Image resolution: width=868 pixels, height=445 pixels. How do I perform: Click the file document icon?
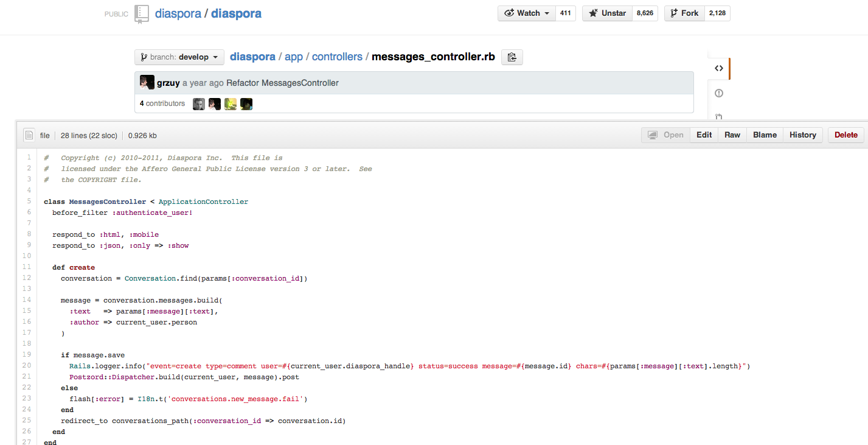point(28,135)
